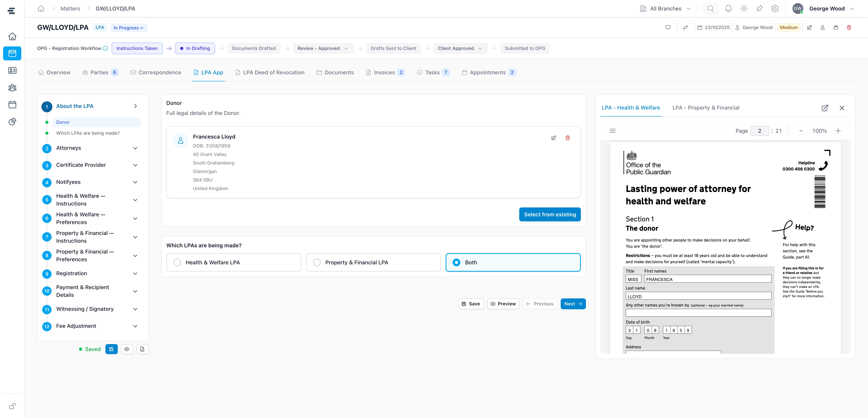Open the In Progress status dropdown

pos(129,28)
